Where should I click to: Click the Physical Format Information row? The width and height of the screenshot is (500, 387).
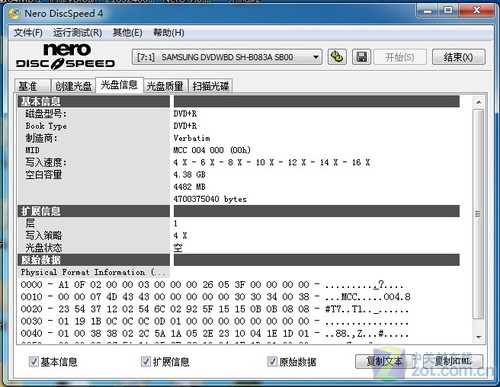click(93, 272)
